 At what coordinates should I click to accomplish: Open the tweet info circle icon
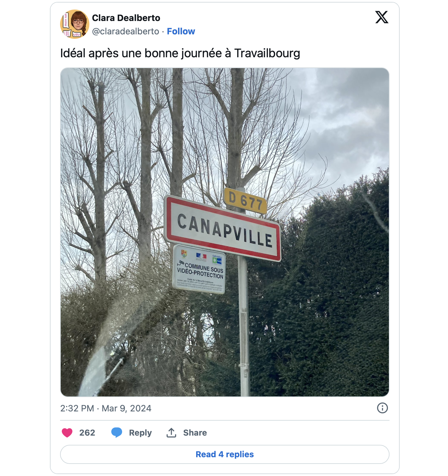point(382,408)
